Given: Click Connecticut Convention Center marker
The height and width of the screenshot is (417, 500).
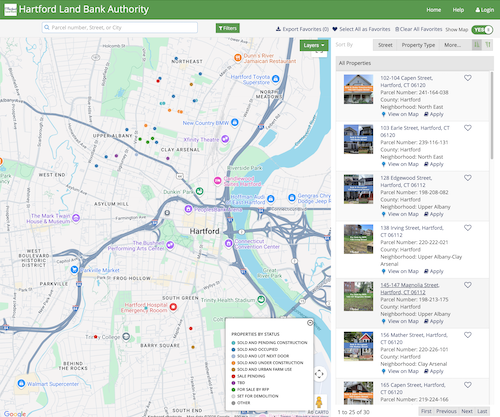Looking at the screenshot, I should tap(229, 243).
